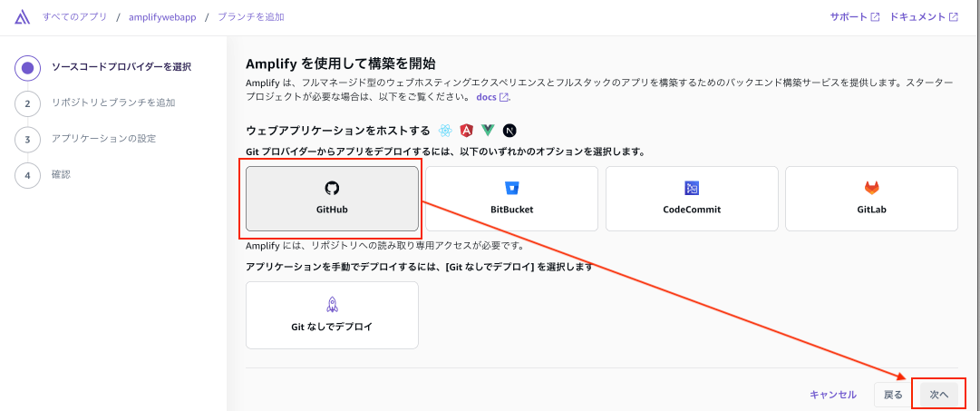Click リポジトリとブランチを追加 step label
This screenshot has width=980, height=411.
pos(113,103)
